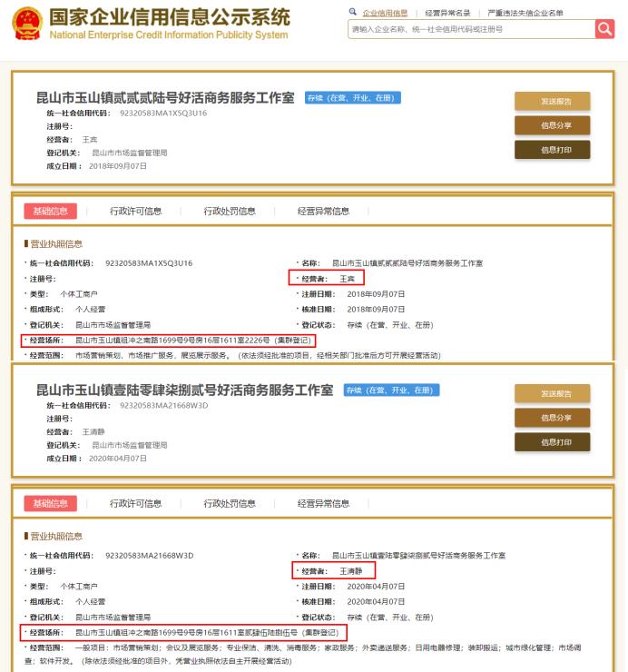Click code 92320583MA1X5Q3U16 in 营业执照信息 section
Screen dimensions: 628x672
pos(149,263)
